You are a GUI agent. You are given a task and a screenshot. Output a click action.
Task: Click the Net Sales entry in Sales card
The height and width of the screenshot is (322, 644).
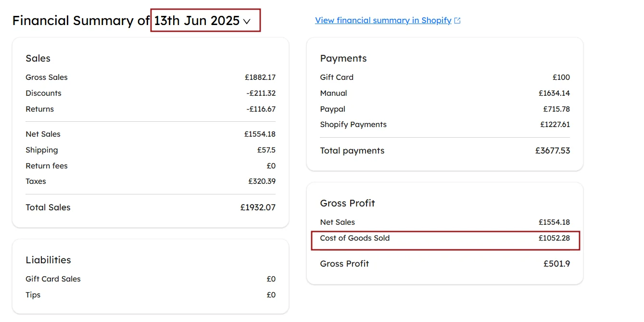pos(151,134)
